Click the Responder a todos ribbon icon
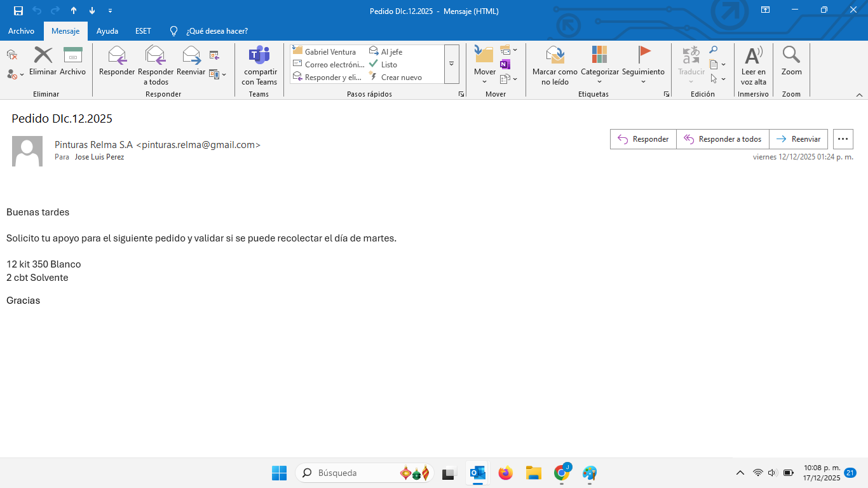 (156, 65)
